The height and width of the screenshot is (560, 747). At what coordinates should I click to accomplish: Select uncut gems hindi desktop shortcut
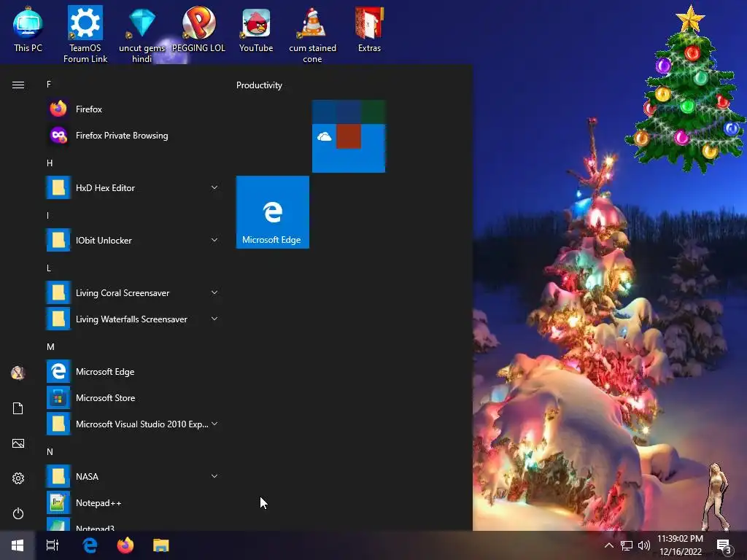pos(142,34)
